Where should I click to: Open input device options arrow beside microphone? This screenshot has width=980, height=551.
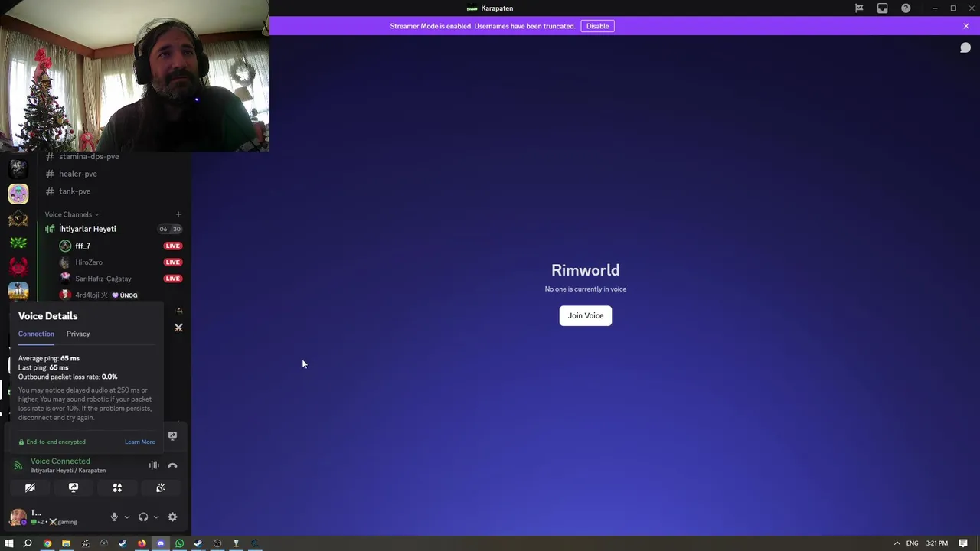(x=127, y=517)
